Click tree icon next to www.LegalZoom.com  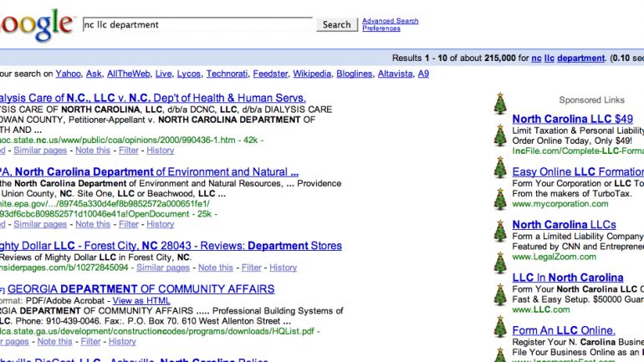[x=500, y=263]
